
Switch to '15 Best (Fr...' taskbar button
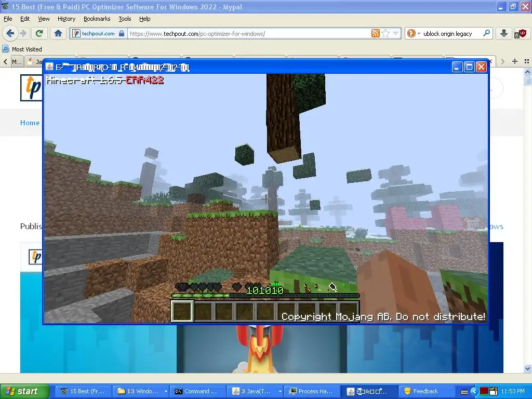(x=84, y=391)
